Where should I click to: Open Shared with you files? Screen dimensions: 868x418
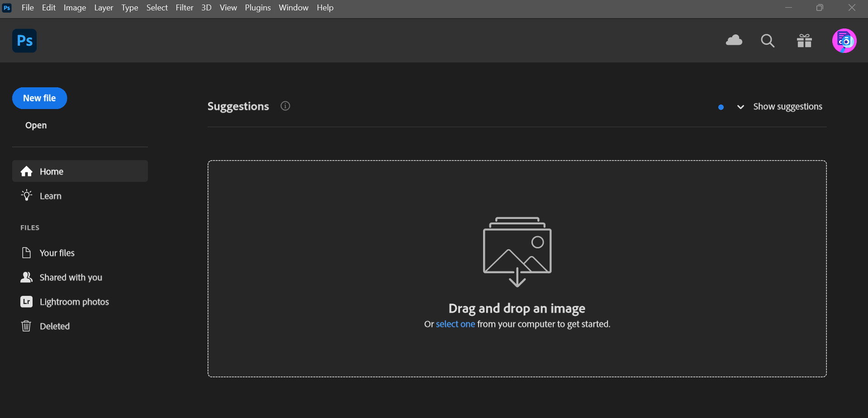pos(71,277)
